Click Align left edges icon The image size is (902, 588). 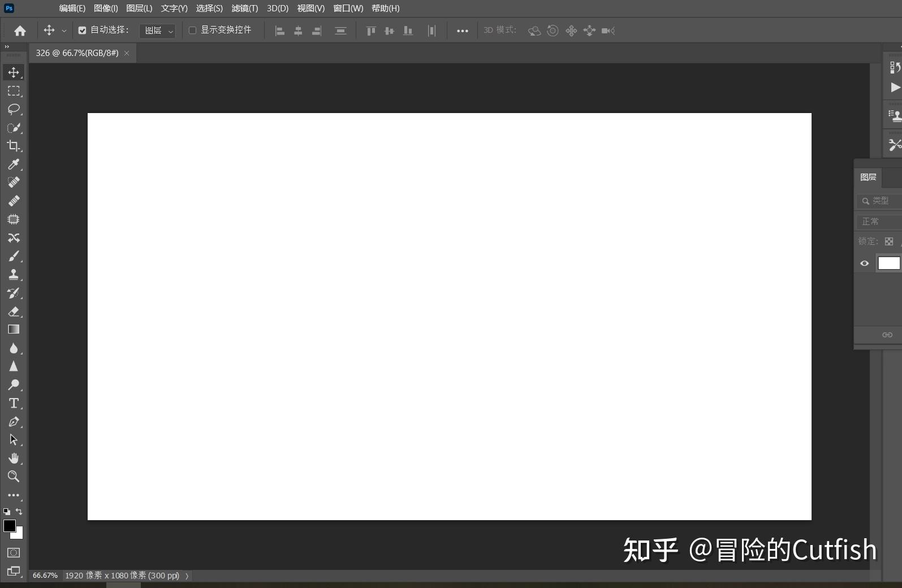coord(279,31)
